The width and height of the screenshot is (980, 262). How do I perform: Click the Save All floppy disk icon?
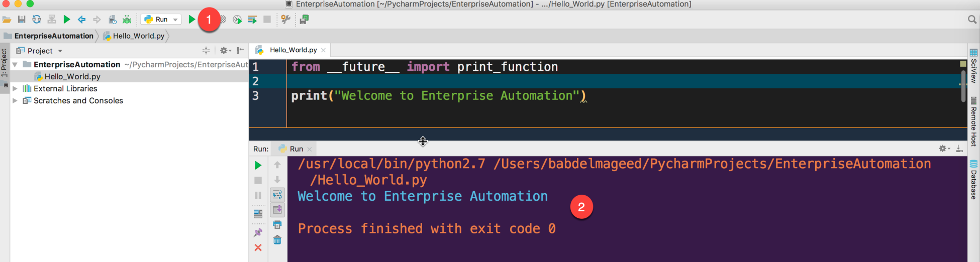(22, 20)
